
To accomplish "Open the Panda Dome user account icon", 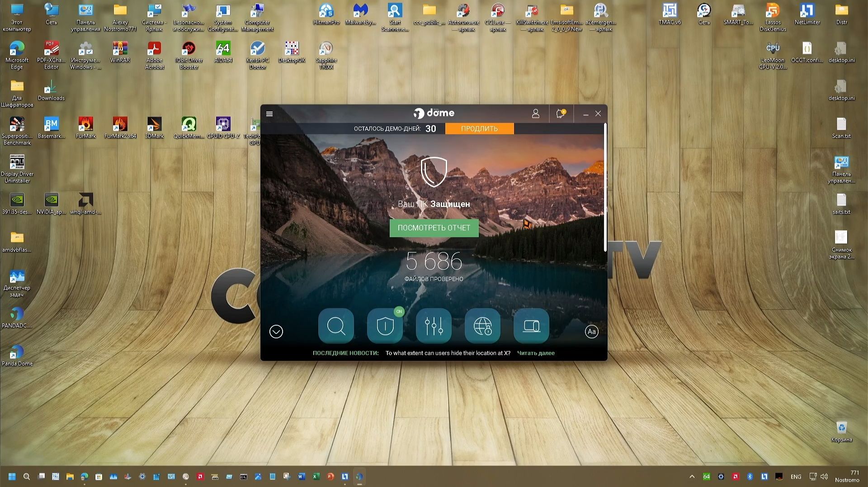I will click(x=536, y=114).
